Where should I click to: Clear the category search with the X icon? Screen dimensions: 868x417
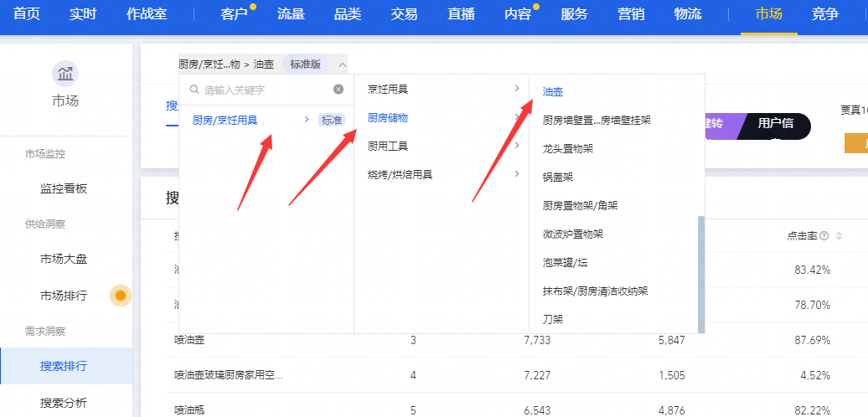click(x=338, y=90)
